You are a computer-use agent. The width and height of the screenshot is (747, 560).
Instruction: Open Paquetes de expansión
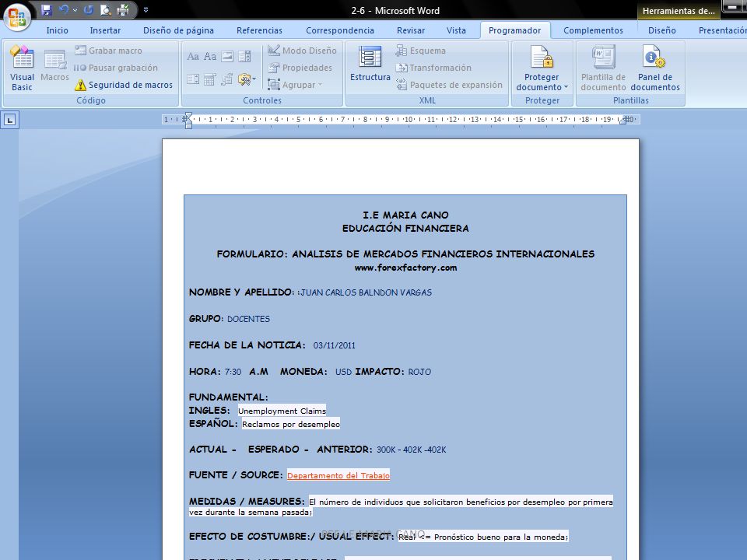pos(449,85)
